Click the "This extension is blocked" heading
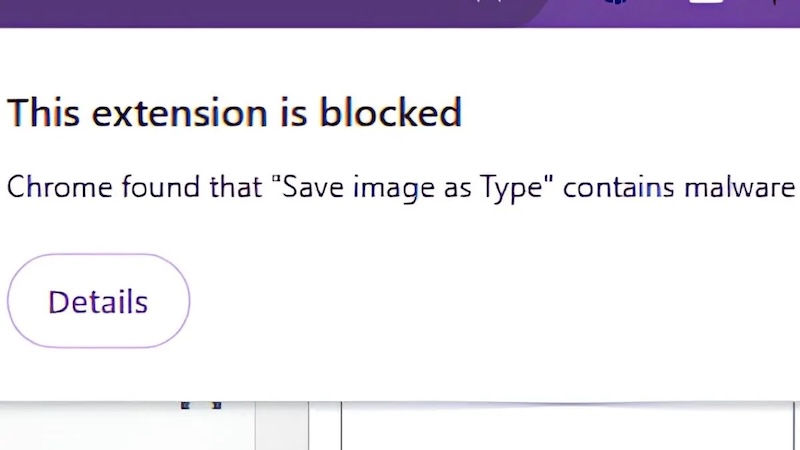This screenshot has height=450, width=800. [x=234, y=112]
